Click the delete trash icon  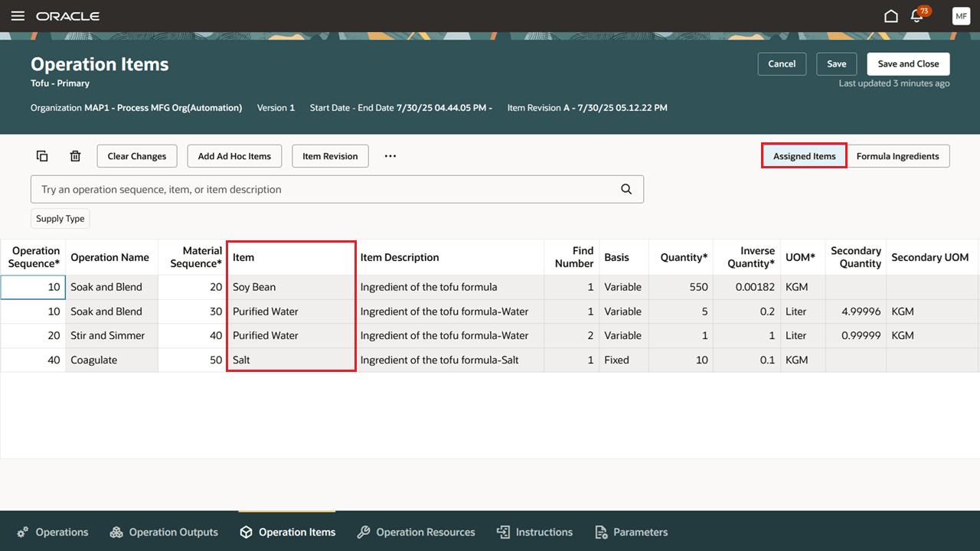coord(75,156)
